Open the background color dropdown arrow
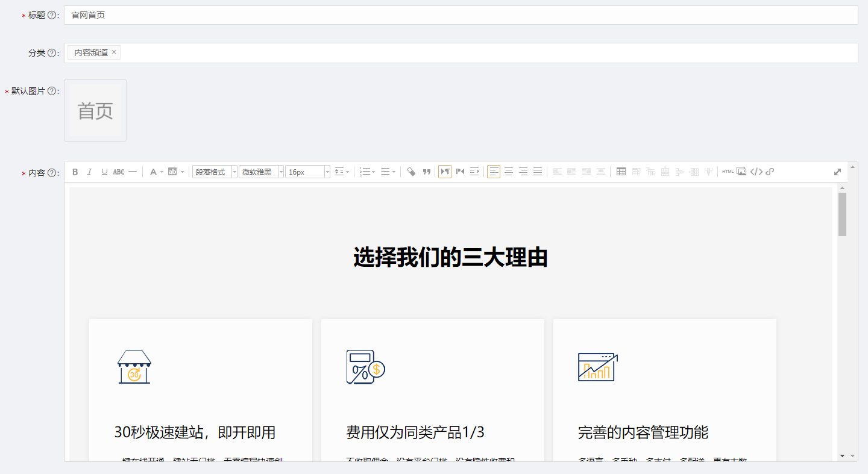 coord(182,172)
